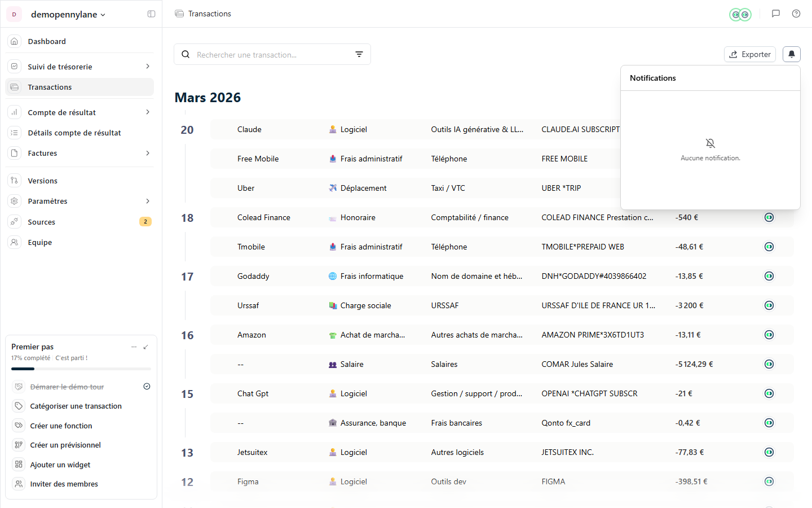Click Inviter des membres step
The image size is (812, 508).
pyautogui.click(x=81, y=484)
